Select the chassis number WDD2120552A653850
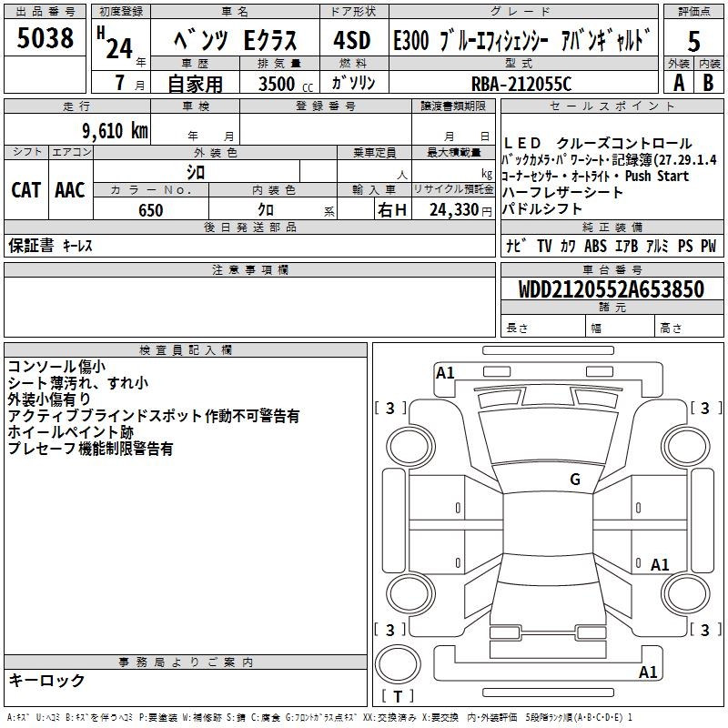728x728 pixels. point(611,289)
